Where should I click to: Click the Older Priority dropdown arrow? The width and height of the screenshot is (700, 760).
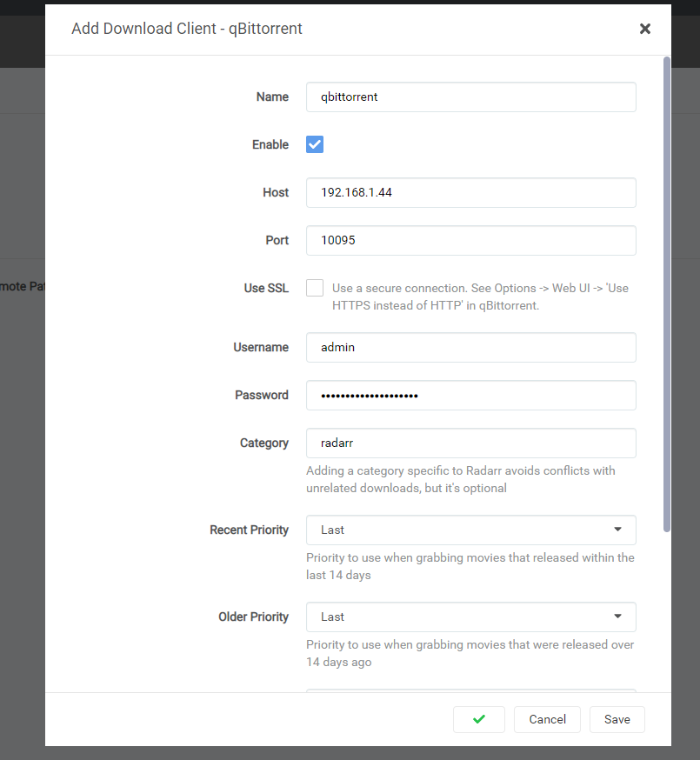[x=617, y=617]
